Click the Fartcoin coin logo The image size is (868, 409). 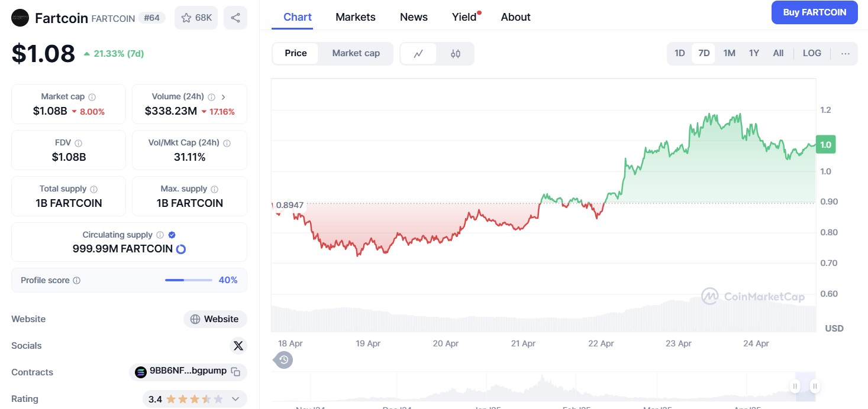(20, 18)
